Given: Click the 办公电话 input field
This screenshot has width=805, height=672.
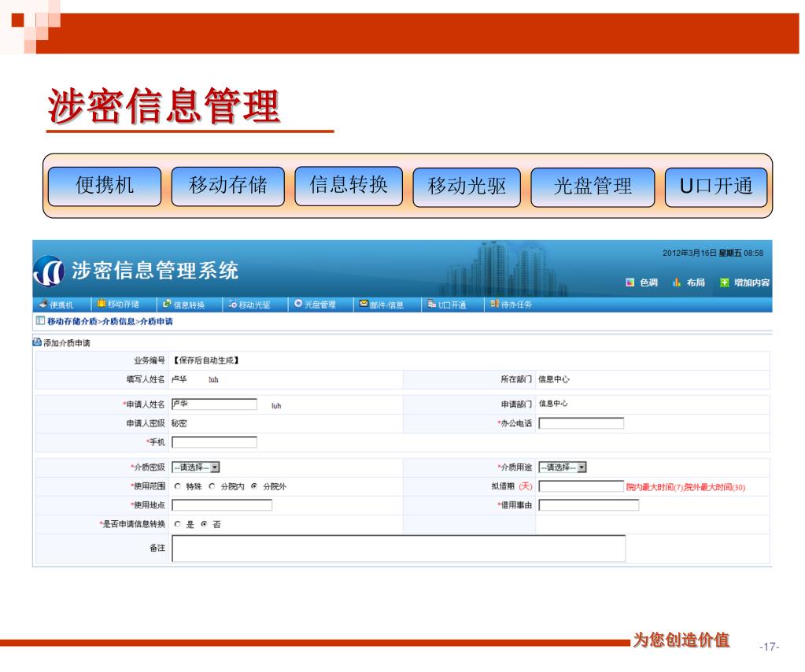Looking at the screenshot, I should coord(582,423).
